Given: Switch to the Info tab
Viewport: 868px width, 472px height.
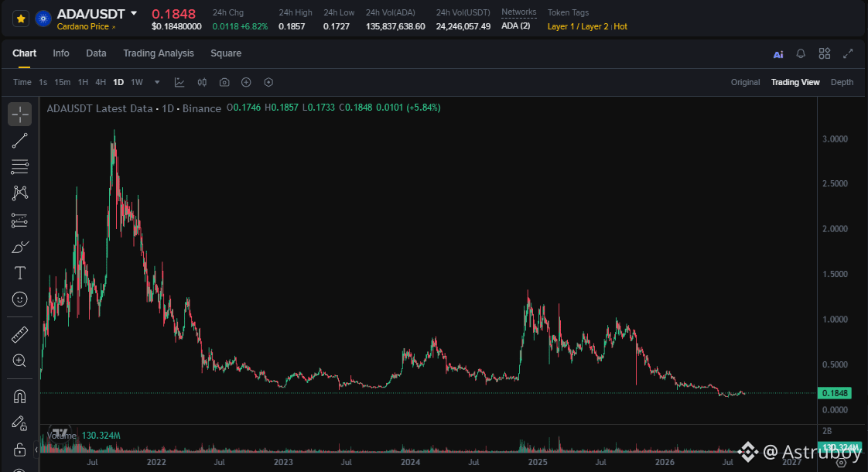Looking at the screenshot, I should pyautogui.click(x=61, y=53).
